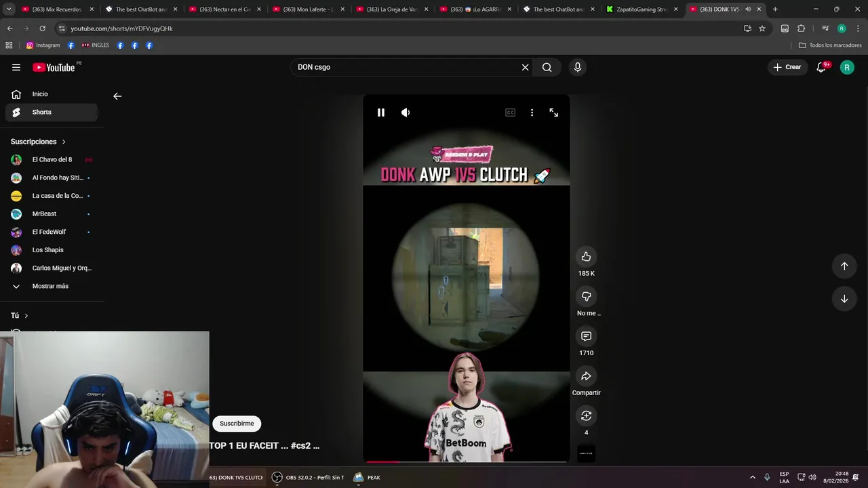Screen dimensions: 868x488
Task: Clear the search text with X
Action: pos(525,67)
